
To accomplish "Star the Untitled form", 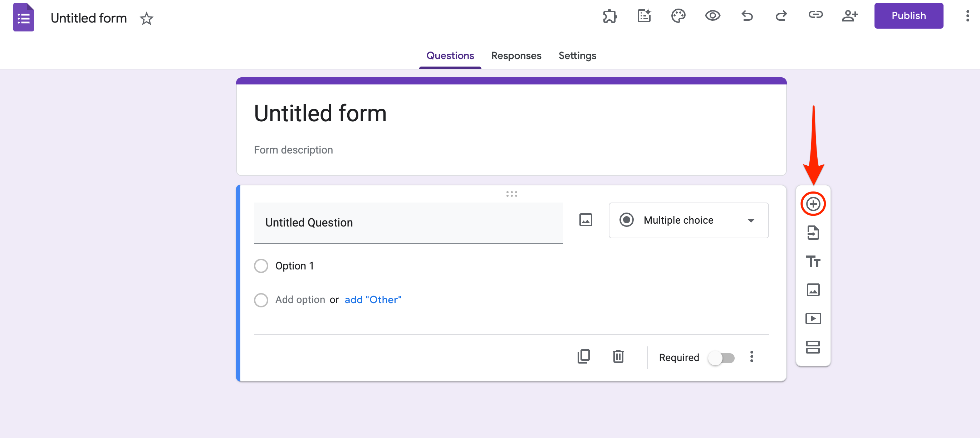I will coord(147,18).
